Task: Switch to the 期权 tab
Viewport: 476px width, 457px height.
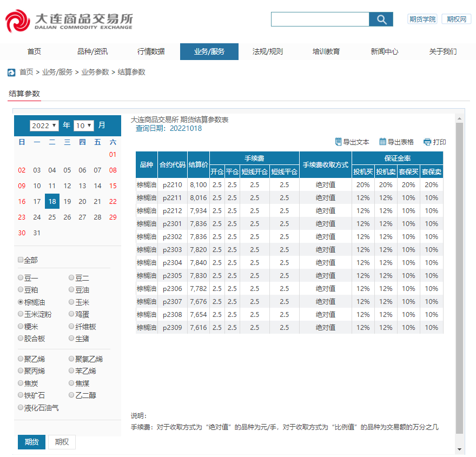Action: click(62, 442)
